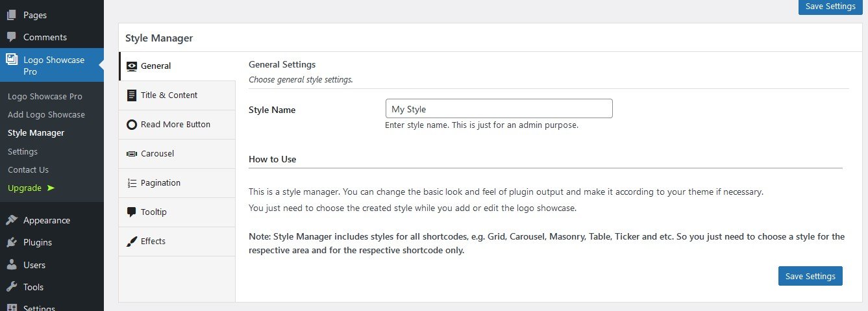Screen dimensions: 868x311
Task: Open the Read More Button tab
Action: [177, 124]
